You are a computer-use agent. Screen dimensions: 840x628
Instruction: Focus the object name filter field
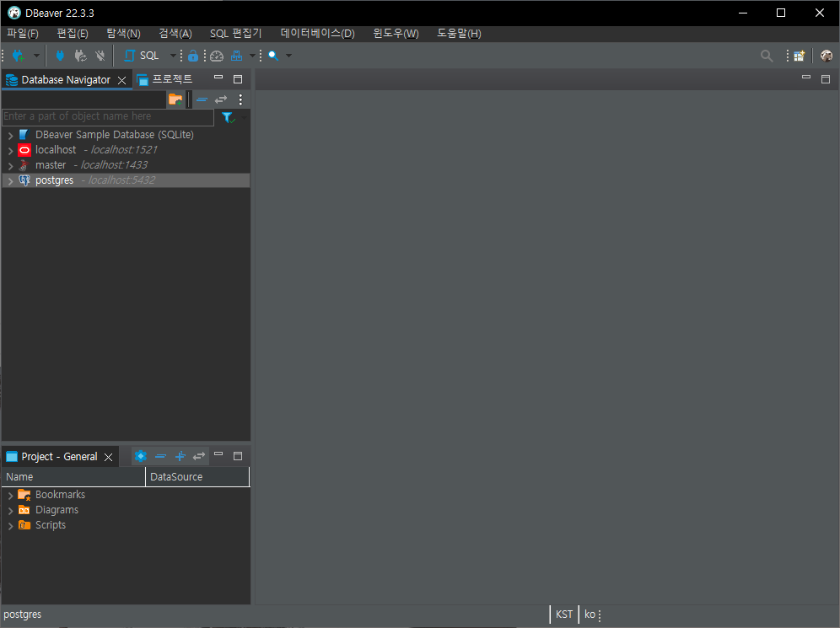[108, 116]
